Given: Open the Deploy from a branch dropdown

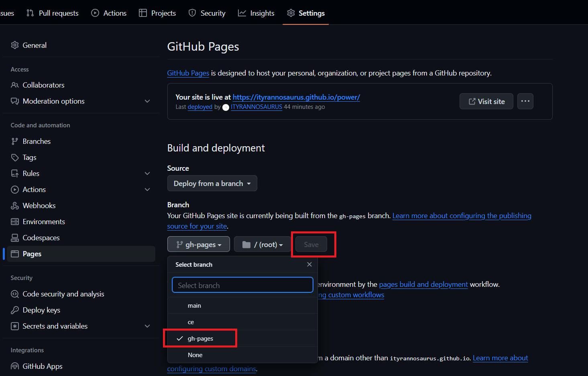Looking at the screenshot, I should coord(212,183).
